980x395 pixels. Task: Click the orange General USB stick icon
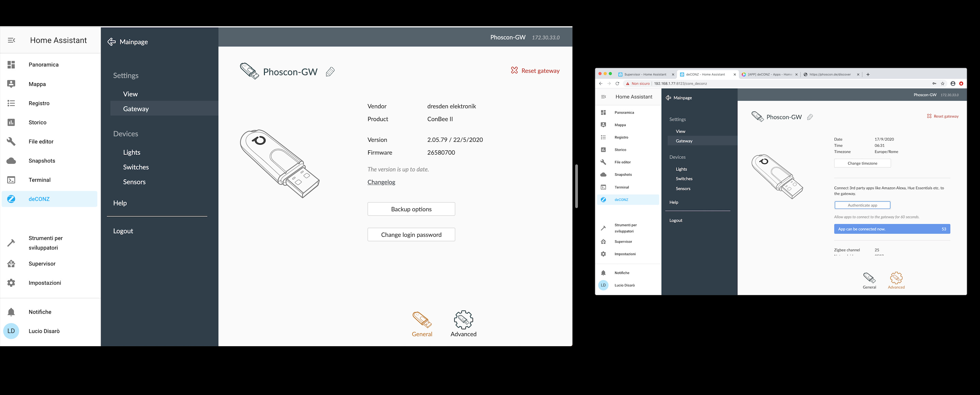coord(422,320)
